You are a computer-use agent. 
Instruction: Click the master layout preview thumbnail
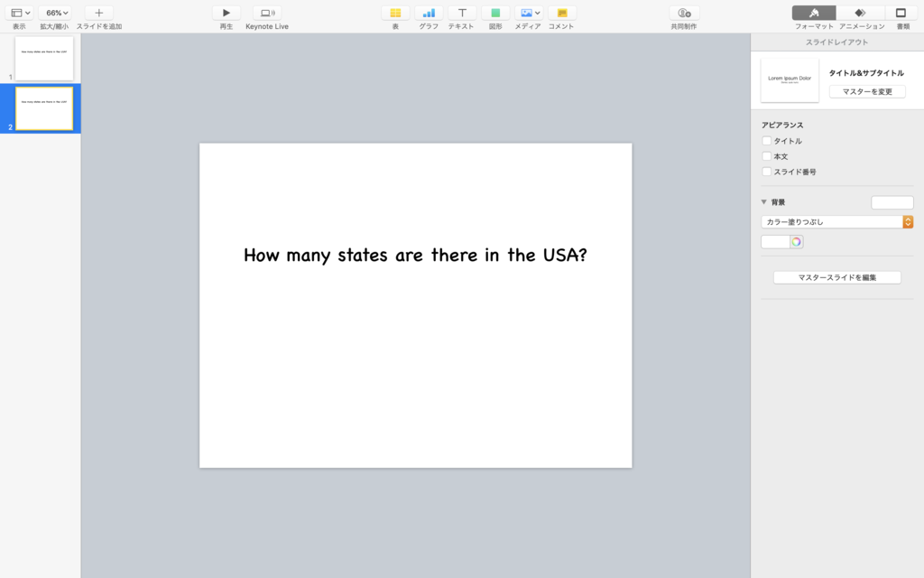click(790, 80)
